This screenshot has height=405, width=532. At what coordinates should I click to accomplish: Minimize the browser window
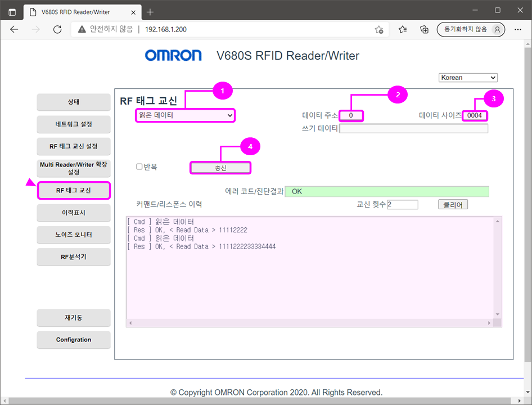[475, 10]
